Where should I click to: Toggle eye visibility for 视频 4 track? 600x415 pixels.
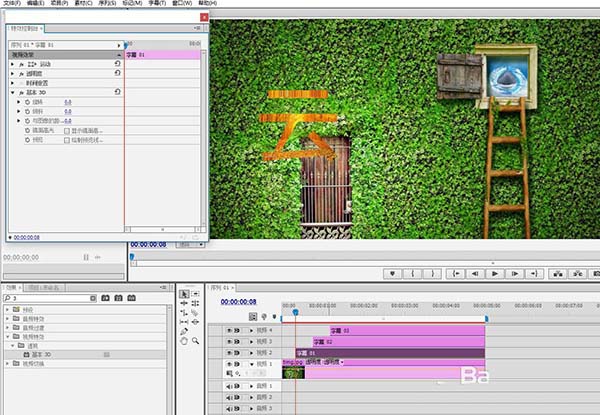(x=229, y=330)
